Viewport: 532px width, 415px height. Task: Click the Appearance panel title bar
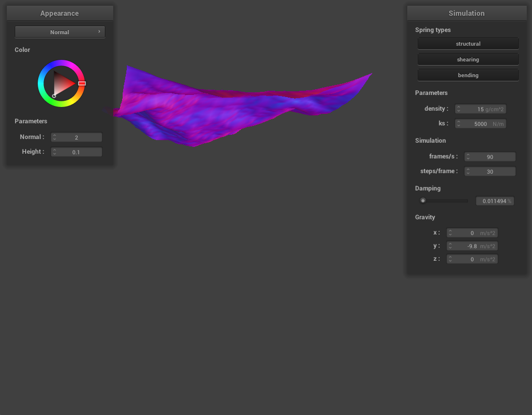(60, 13)
